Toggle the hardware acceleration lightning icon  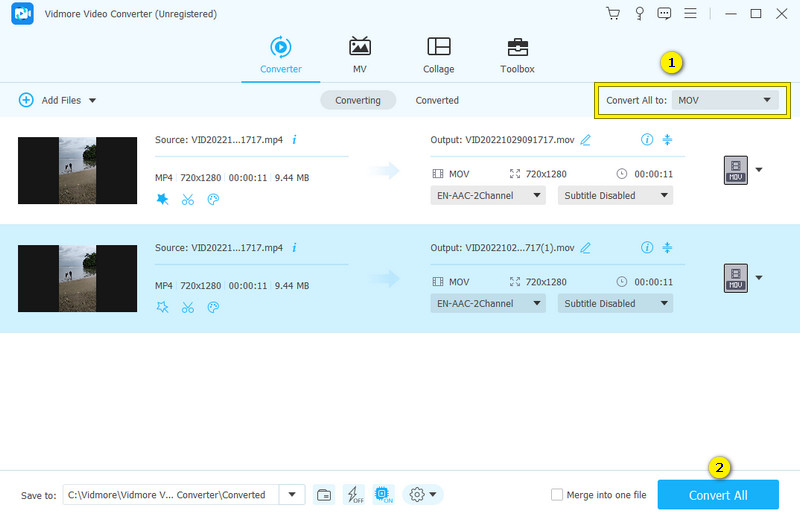tap(353, 495)
